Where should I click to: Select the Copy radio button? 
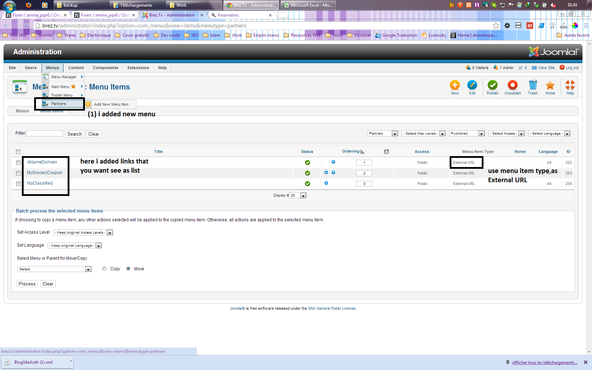[104, 269]
